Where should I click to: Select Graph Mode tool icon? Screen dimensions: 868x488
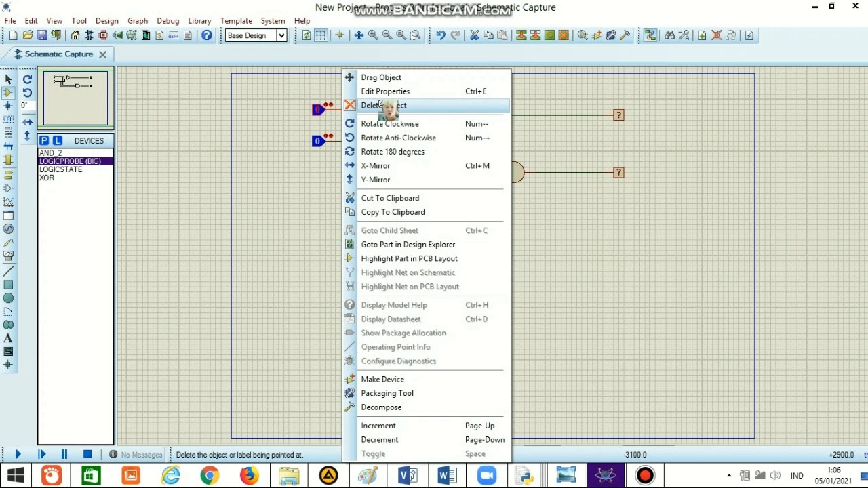[x=8, y=202]
